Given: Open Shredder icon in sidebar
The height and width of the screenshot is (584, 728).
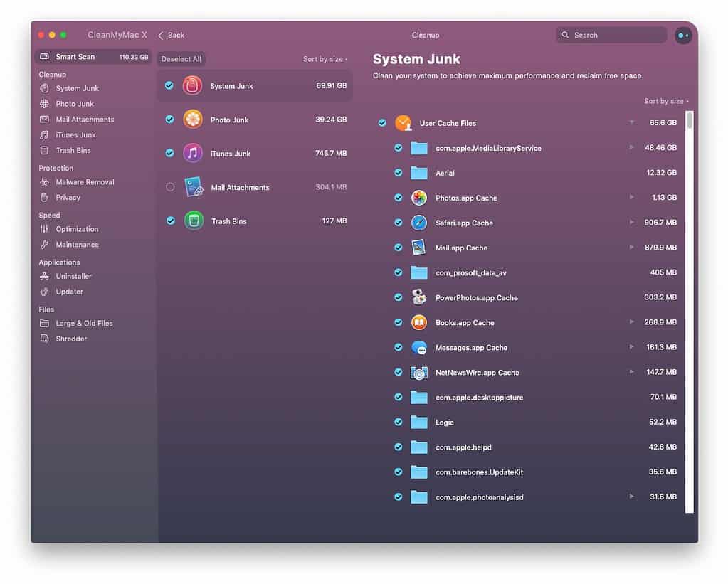Looking at the screenshot, I should pyautogui.click(x=44, y=339).
